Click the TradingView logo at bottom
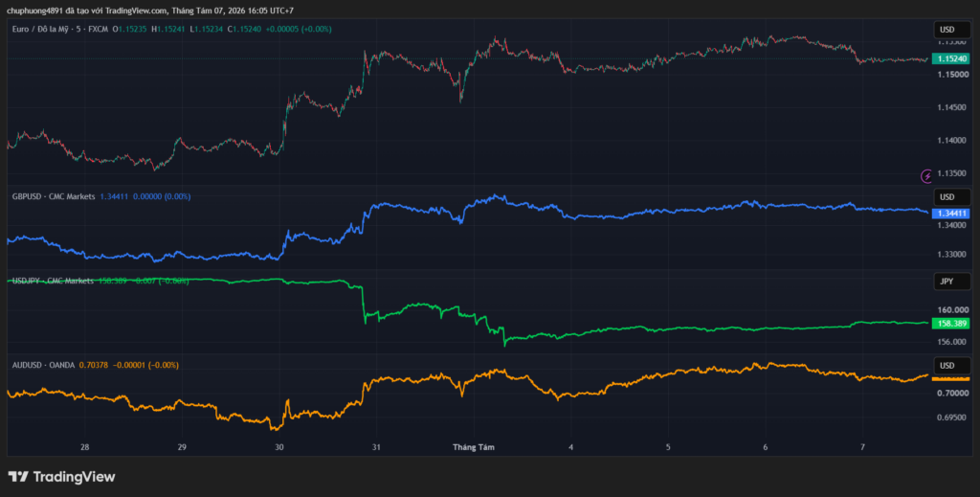This screenshot has height=497, width=980. [x=61, y=476]
